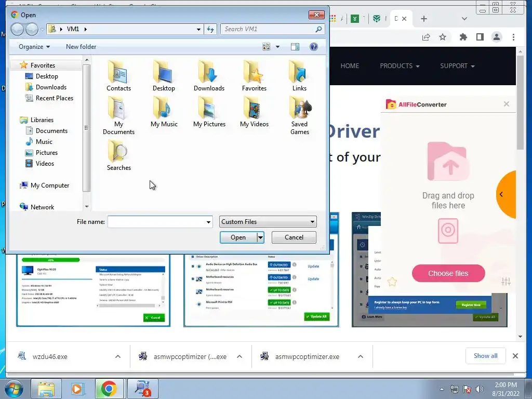
Task: Open the File name dropdown list
Action: click(x=208, y=222)
